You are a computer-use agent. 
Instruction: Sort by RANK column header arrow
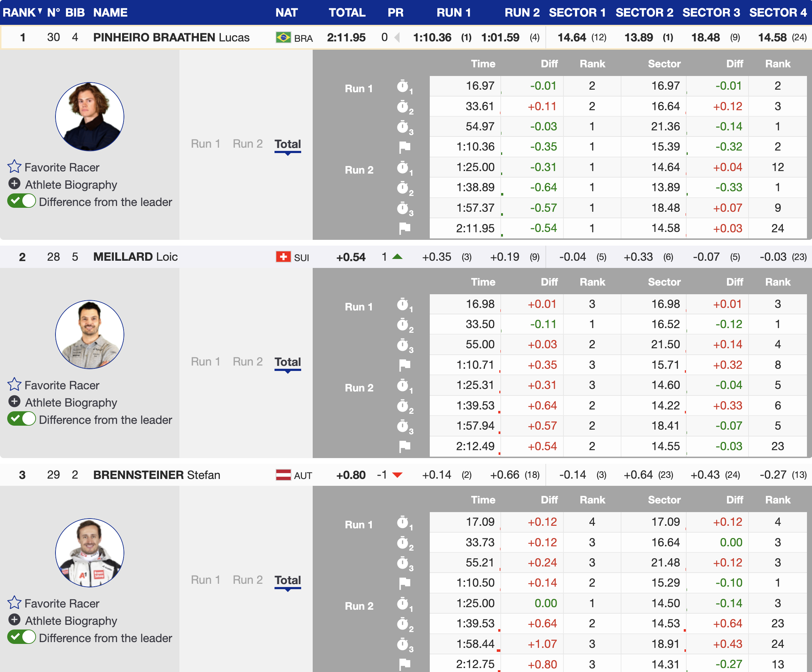(x=40, y=11)
